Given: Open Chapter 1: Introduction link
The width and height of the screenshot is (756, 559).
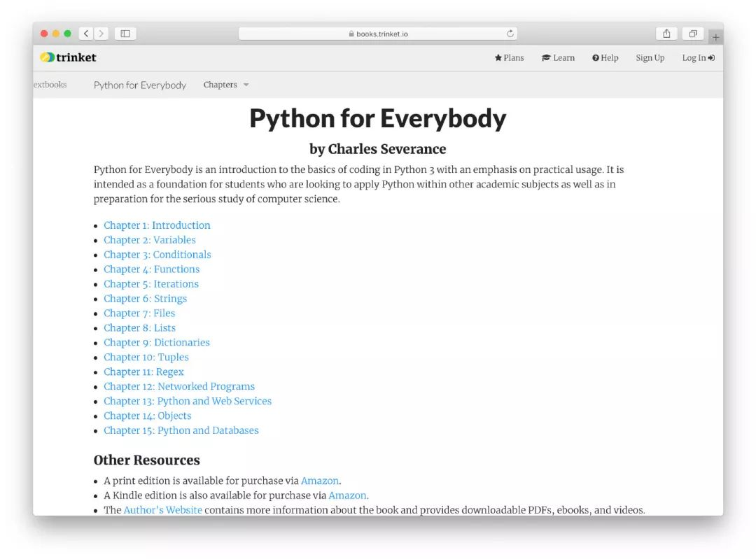Looking at the screenshot, I should (x=157, y=225).
